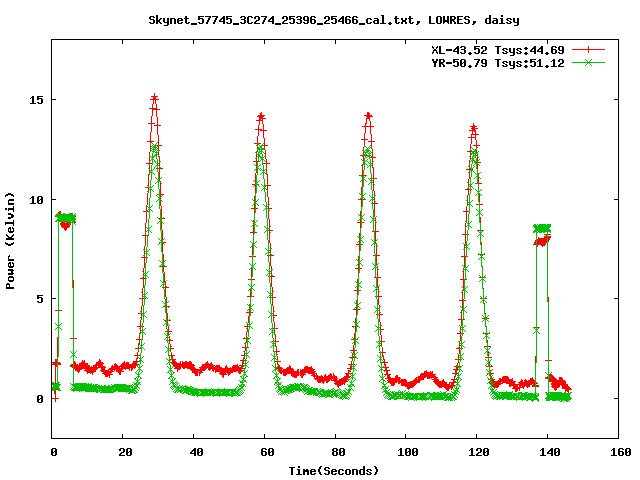The width and height of the screenshot is (640, 480).
Task: Click the Time(Seconds) axis label
Action: [334, 471]
